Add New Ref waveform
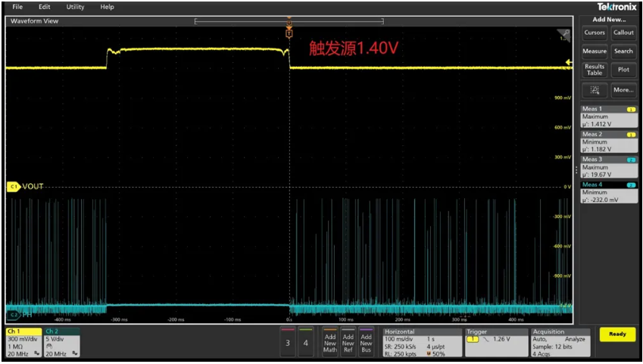This screenshot has width=643, height=364. 348,342
